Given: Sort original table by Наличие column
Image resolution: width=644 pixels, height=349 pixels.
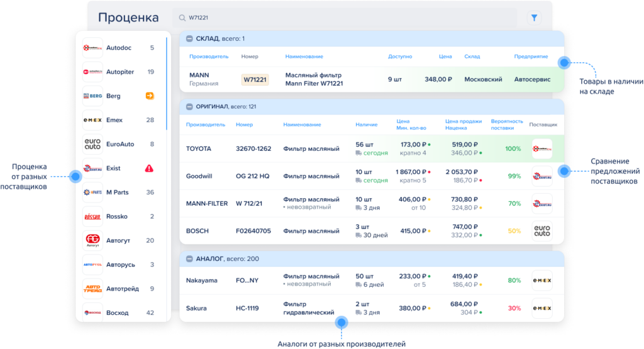Looking at the screenshot, I should coord(367,125).
